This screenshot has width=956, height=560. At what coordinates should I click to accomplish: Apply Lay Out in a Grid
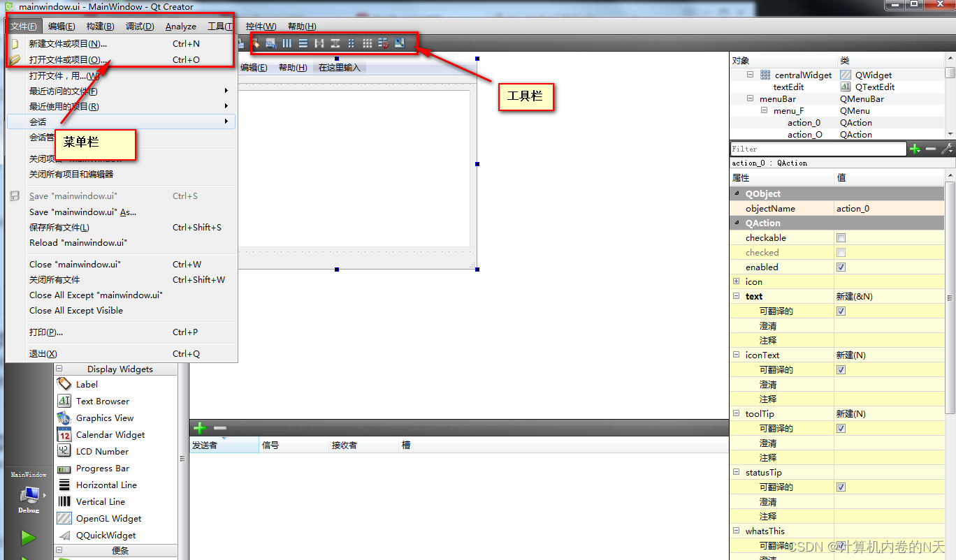(x=368, y=43)
